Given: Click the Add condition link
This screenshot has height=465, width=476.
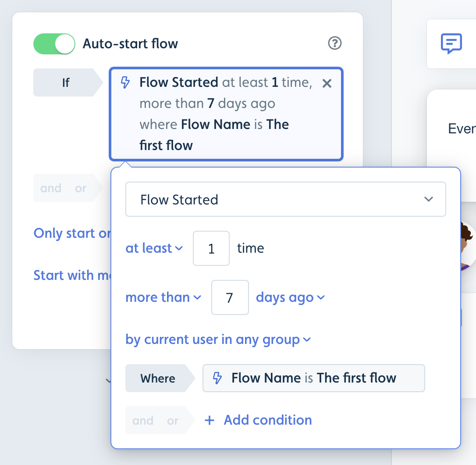Looking at the screenshot, I should point(268,420).
